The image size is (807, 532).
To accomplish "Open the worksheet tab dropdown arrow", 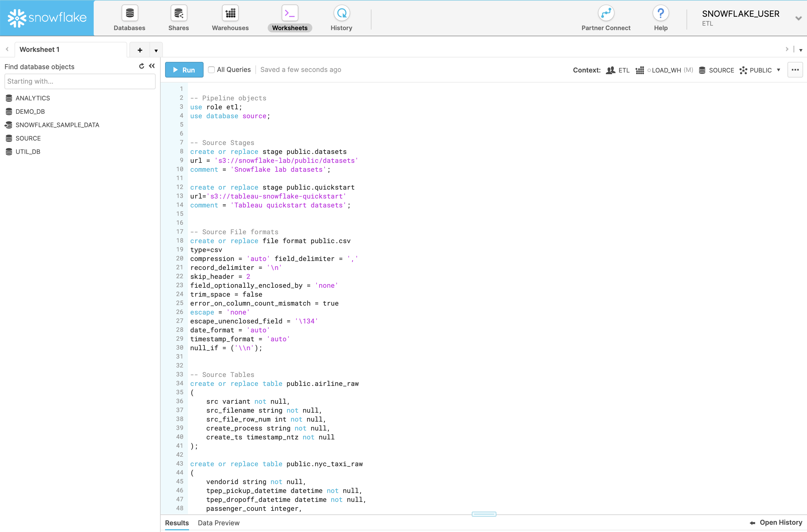I will [156, 50].
